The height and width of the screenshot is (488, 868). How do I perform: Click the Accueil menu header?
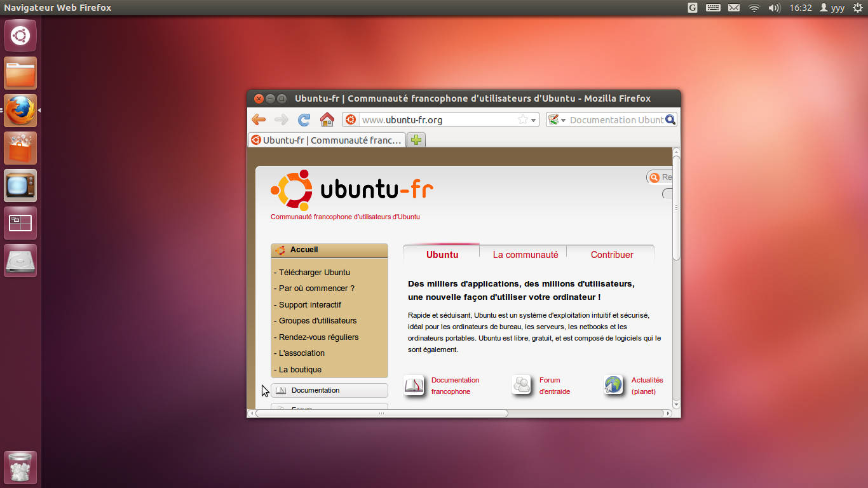(329, 250)
